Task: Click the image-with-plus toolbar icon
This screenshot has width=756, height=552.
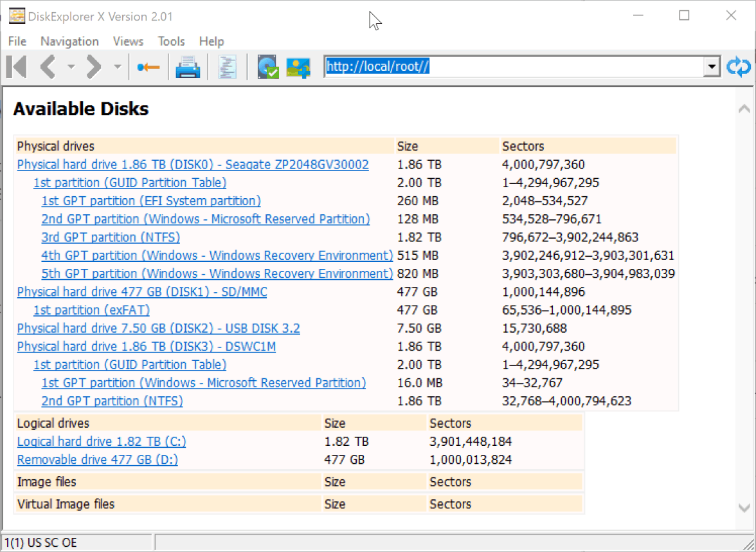Action: point(298,67)
